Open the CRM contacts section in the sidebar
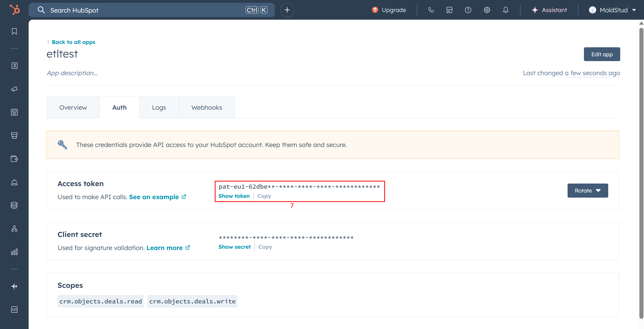The width and height of the screenshot is (644, 329). point(14,66)
